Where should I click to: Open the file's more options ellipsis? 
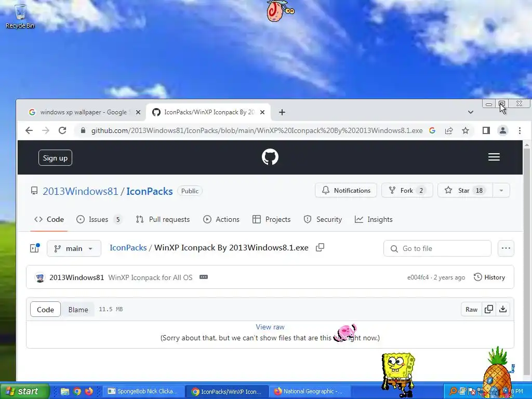coord(506,248)
